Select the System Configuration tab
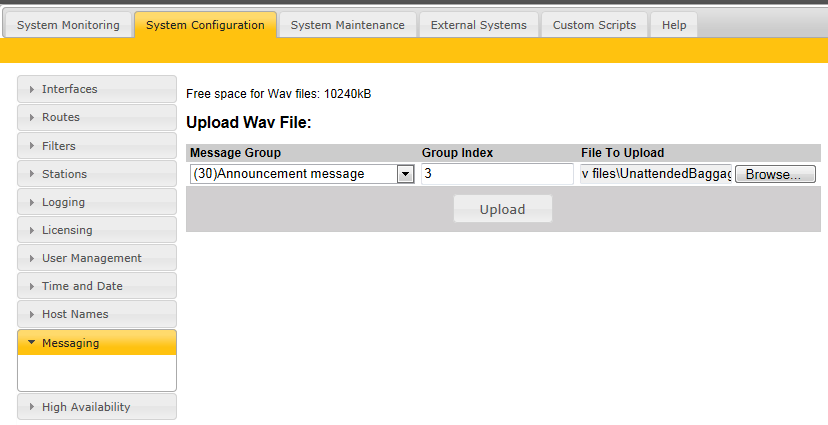The height and width of the screenshot is (425, 828). pos(205,25)
